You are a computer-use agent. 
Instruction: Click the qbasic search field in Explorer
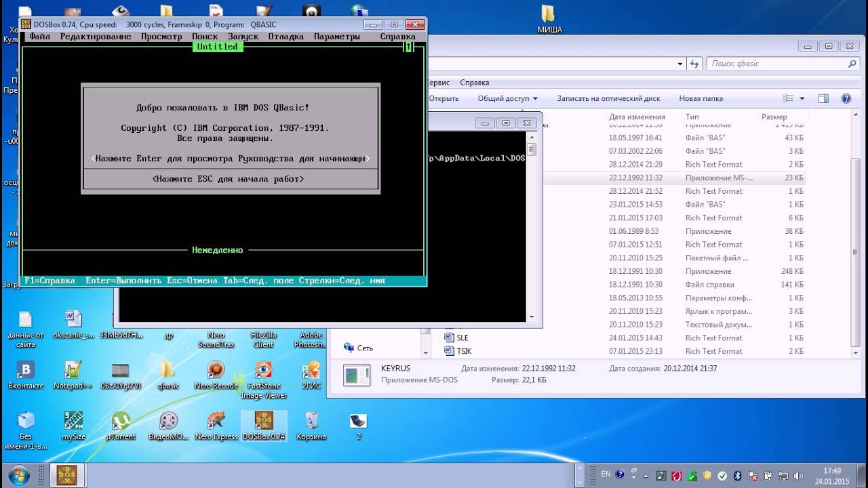click(776, 64)
